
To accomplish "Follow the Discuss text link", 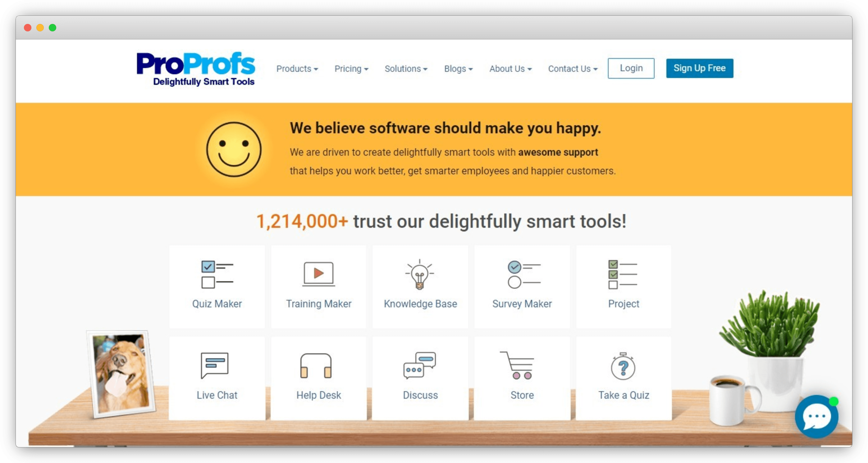I will 420,395.
